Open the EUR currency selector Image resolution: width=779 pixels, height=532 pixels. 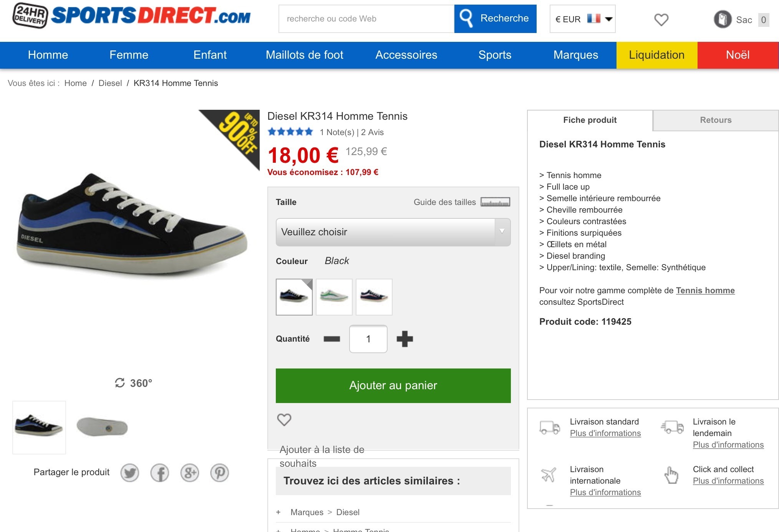pyautogui.click(x=582, y=19)
